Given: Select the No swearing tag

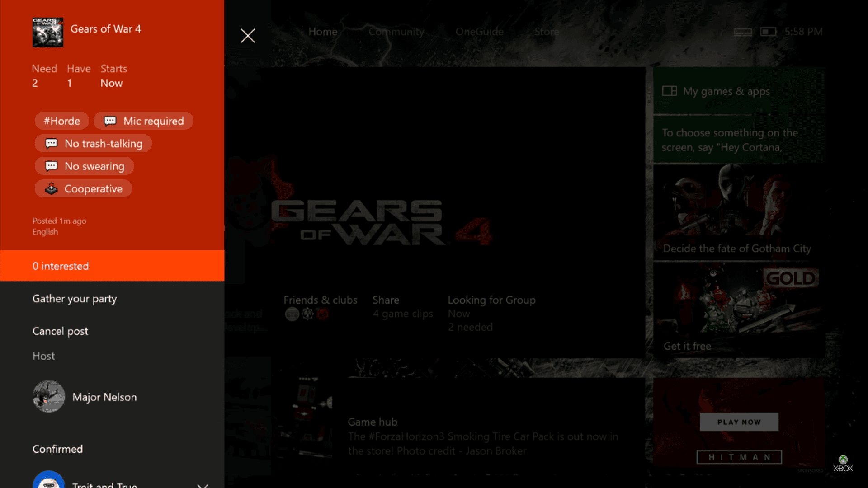Looking at the screenshot, I should tap(84, 166).
